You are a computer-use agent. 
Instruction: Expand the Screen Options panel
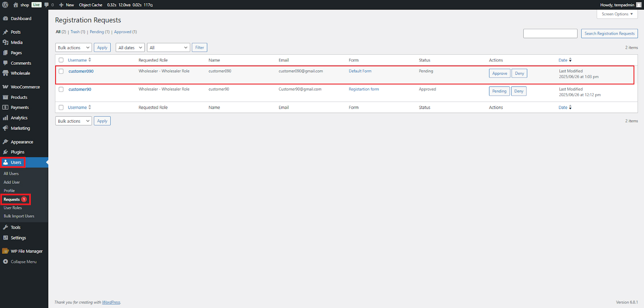617,14
